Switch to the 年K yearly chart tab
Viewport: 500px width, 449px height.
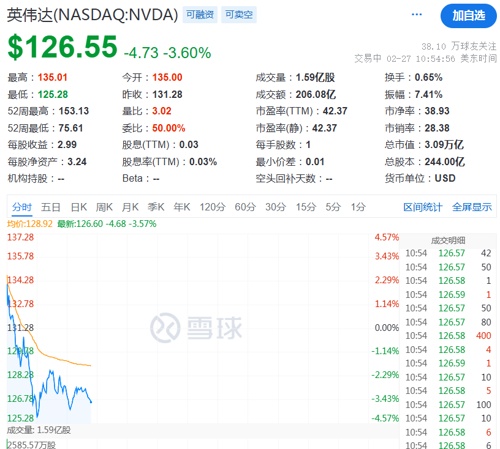182,207
